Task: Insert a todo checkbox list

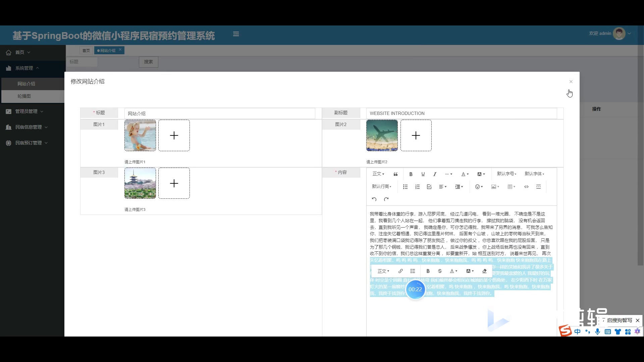Action: point(429,187)
